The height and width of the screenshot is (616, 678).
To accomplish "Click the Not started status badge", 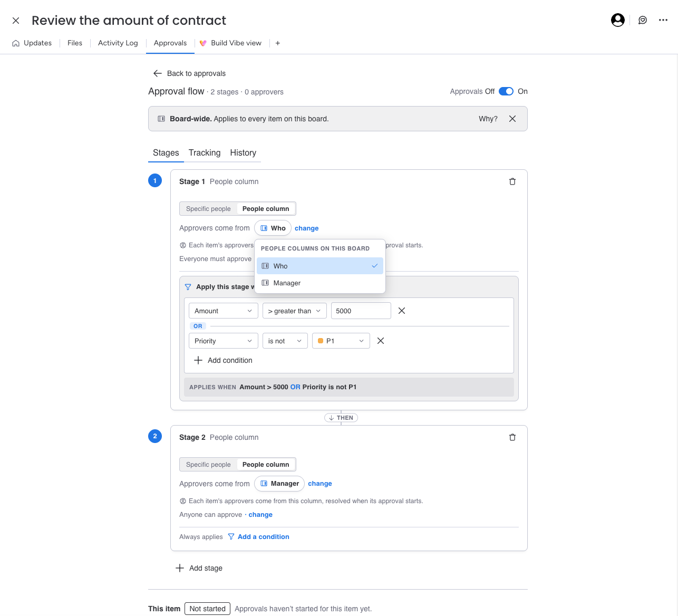I will point(208,609).
